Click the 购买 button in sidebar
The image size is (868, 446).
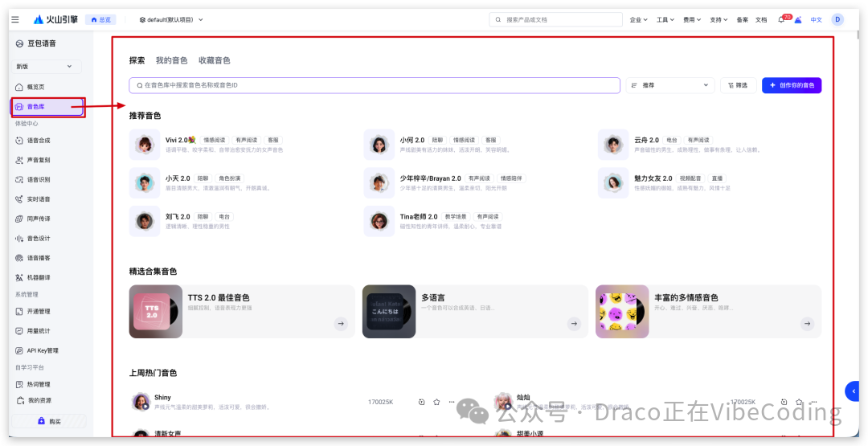click(x=49, y=421)
